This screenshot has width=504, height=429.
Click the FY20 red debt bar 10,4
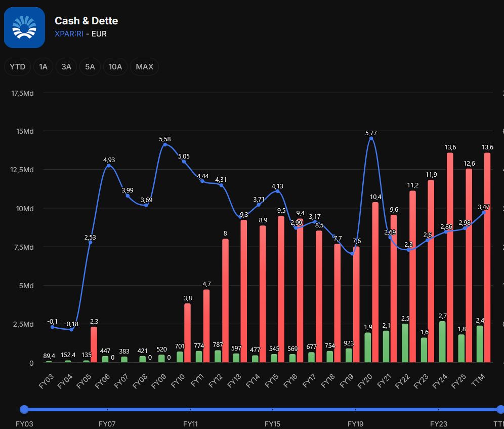coord(375,282)
